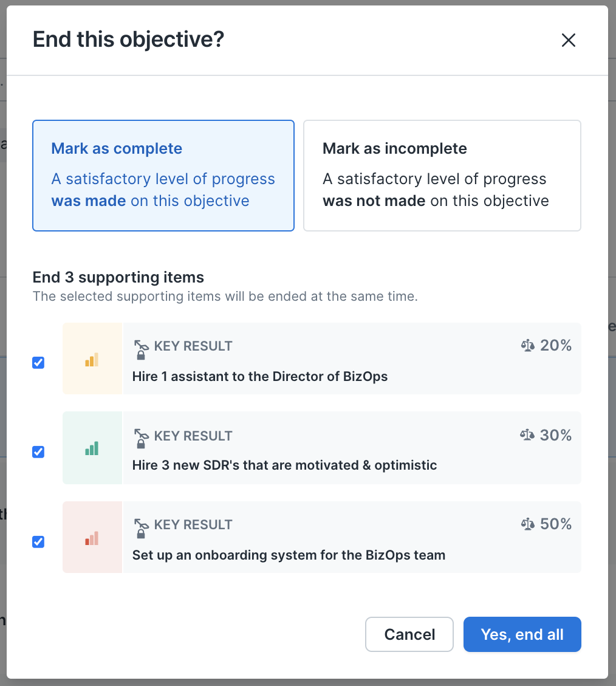Uncheck the 'Hire 1 assistant' key result
The height and width of the screenshot is (686, 616).
(x=38, y=362)
